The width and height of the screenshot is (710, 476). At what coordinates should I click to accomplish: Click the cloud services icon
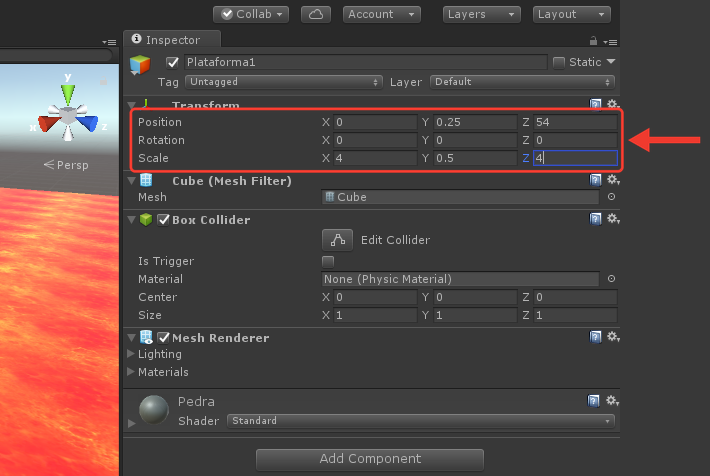click(x=316, y=14)
